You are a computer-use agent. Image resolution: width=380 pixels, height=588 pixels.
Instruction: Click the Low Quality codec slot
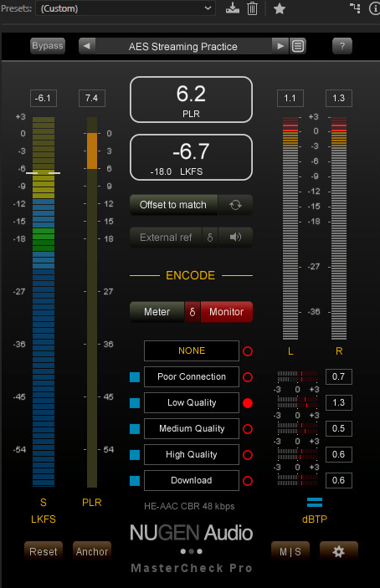click(x=192, y=403)
